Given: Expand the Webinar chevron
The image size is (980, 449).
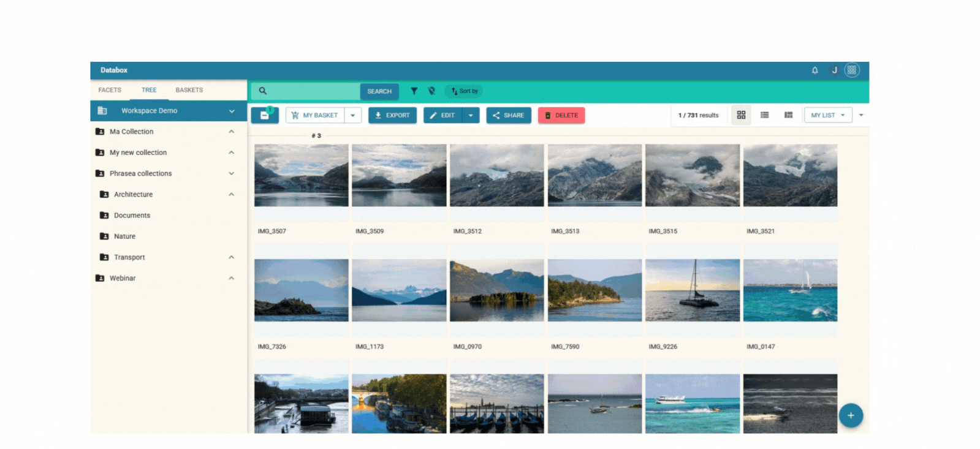Looking at the screenshot, I should [x=232, y=278].
